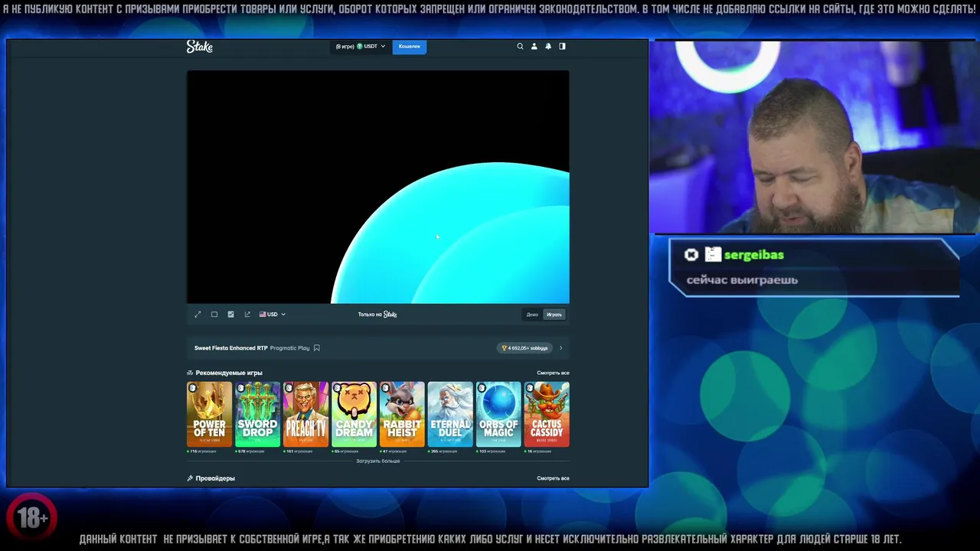
Task: Open Cactus Cassidy game thumbnail
Action: point(547,414)
